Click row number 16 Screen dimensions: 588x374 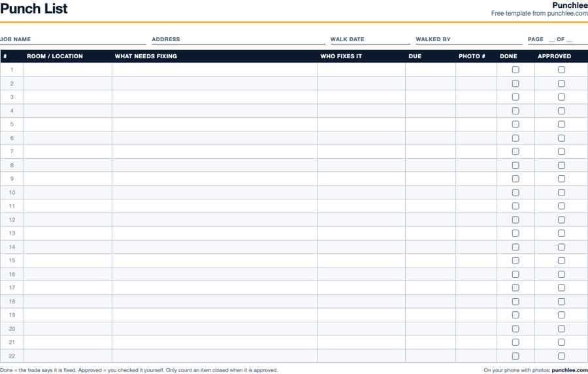click(12, 274)
